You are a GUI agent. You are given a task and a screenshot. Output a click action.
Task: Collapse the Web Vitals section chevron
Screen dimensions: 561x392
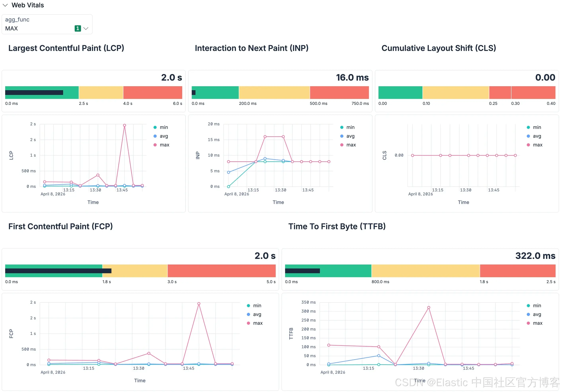5,5
